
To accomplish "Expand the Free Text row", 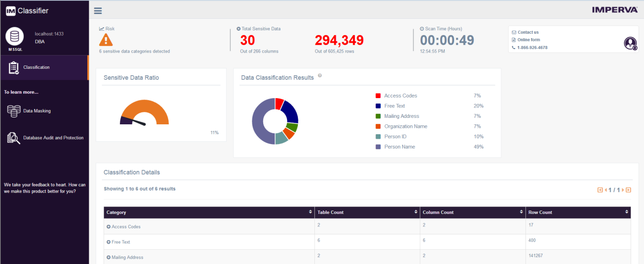I will [x=109, y=242].
